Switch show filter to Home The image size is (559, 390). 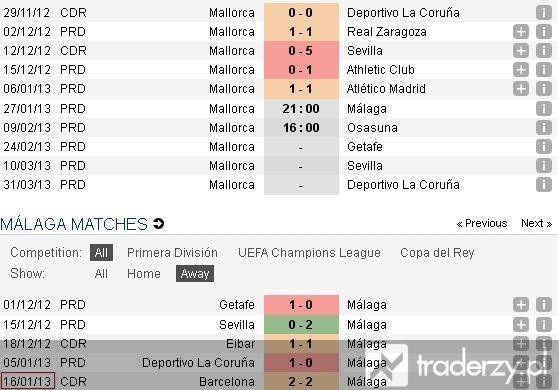click(144, 274)
